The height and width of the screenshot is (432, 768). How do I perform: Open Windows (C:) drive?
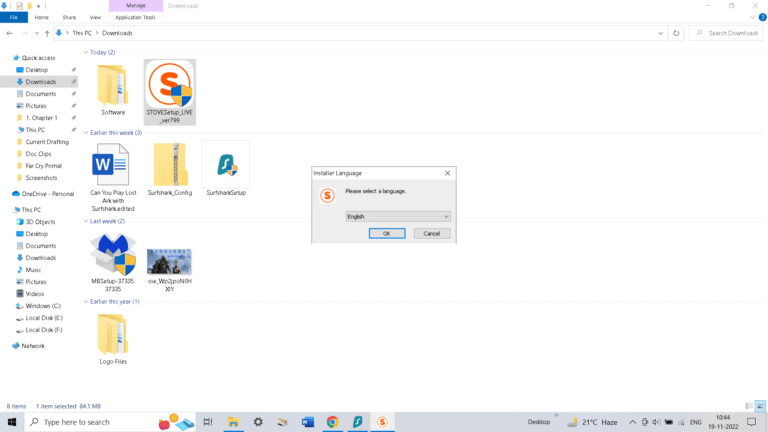pos(43,306)
